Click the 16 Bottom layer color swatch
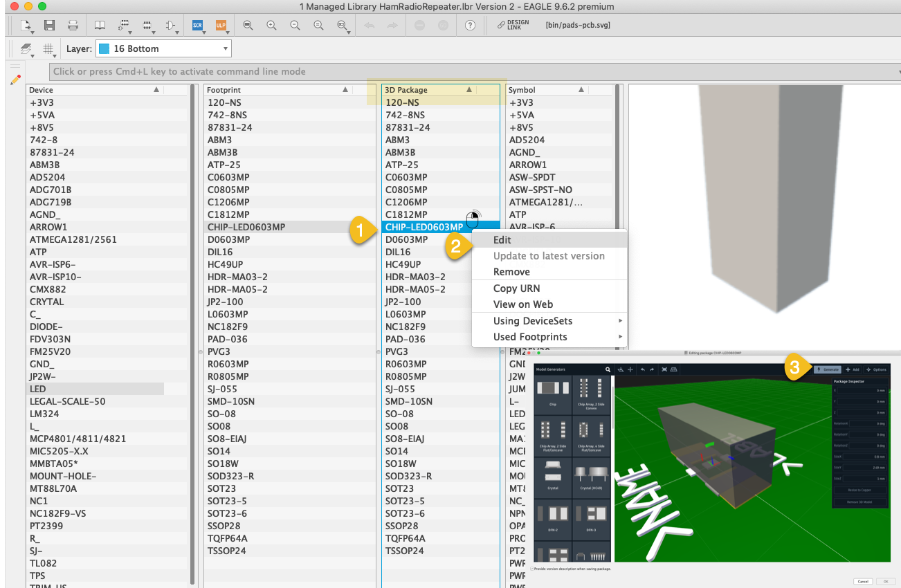 [103, 48]
